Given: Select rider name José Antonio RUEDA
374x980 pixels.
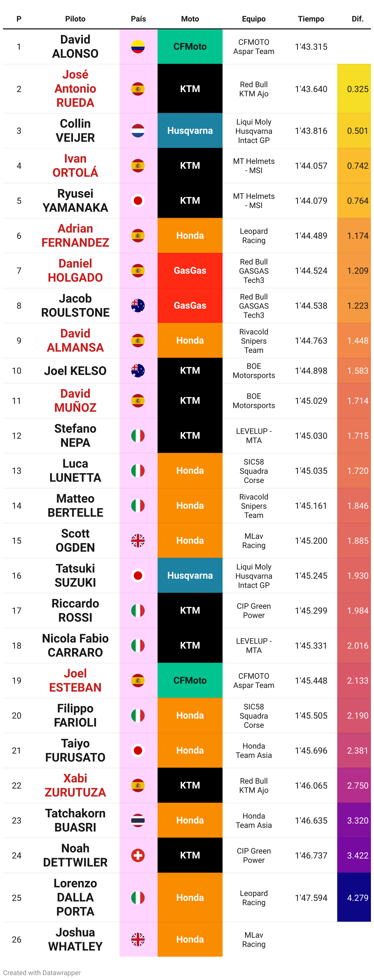Looking at the screenshot, I should [x=75, y=89].
